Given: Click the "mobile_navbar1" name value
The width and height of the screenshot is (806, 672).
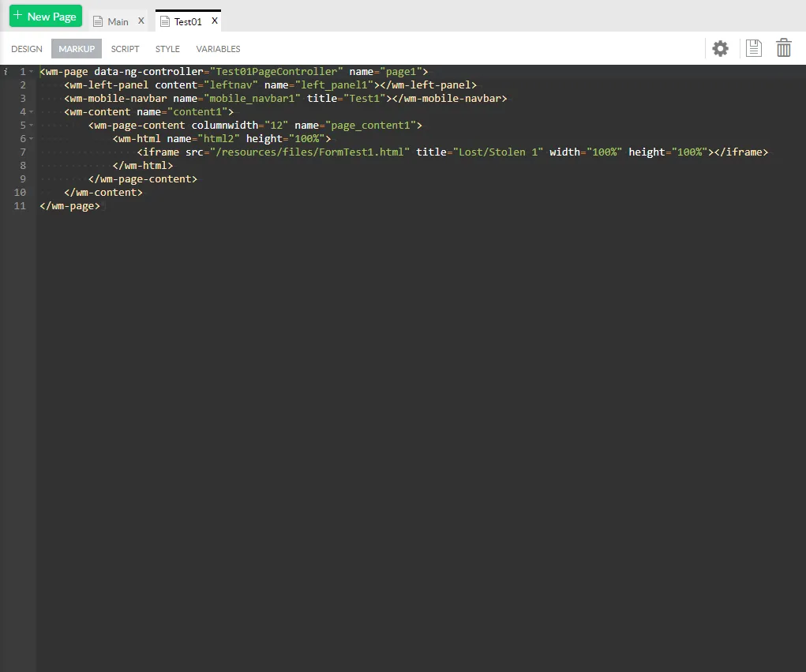Looking at the screenshot, I should (252, 98).
